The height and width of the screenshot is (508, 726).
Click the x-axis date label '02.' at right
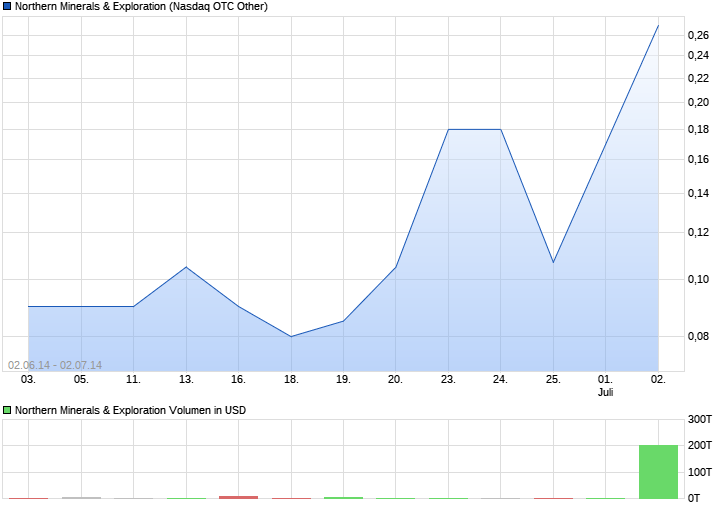[658, 380]
